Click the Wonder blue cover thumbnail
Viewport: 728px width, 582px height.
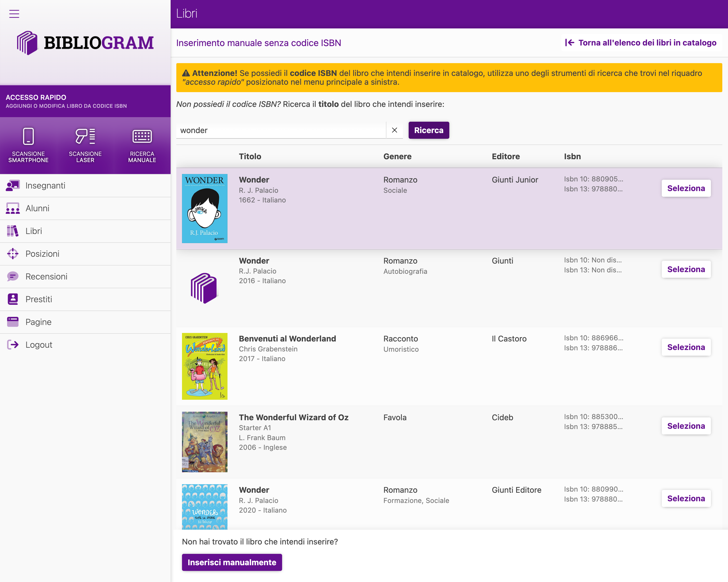coord(205,208)
